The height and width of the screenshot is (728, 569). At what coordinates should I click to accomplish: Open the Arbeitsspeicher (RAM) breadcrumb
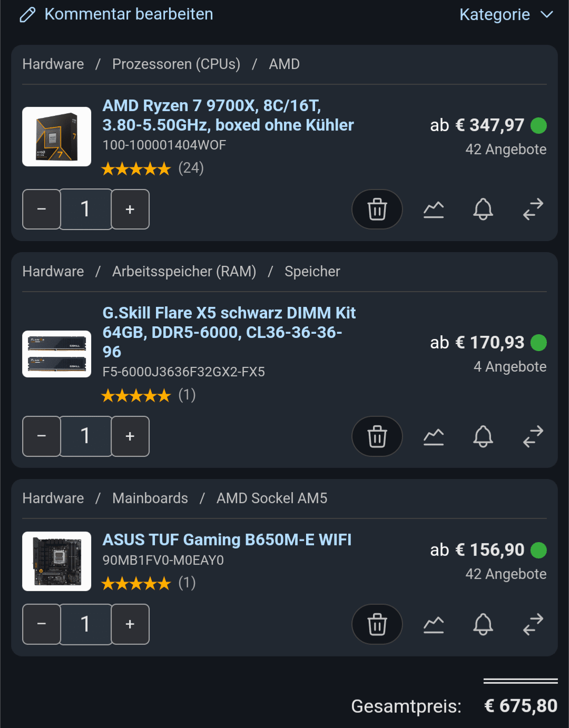pos(184,272)
